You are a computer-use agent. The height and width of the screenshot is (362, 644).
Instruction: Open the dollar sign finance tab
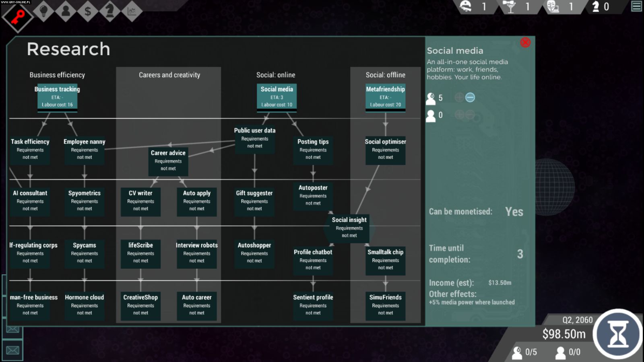tap(87, 11)
